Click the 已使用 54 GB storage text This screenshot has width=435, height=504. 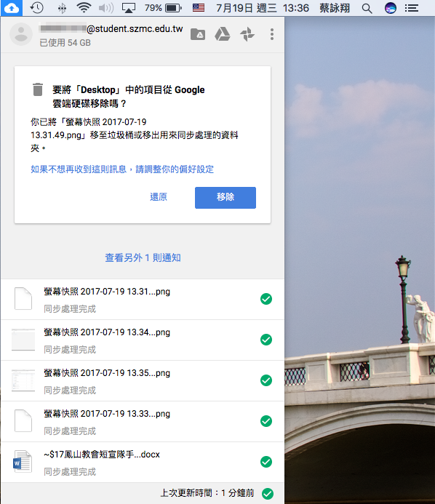pyautogui.click(x=65, y=43)
